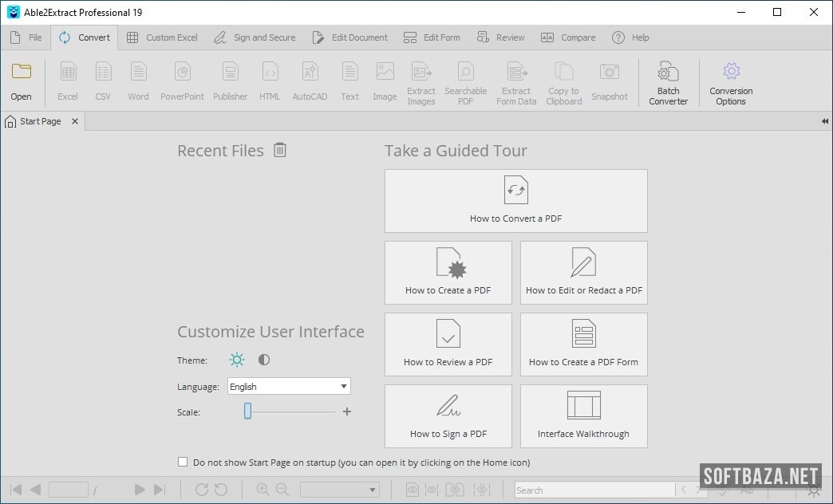
Task: Click the Scale slider handle
Action: [247, 411]
